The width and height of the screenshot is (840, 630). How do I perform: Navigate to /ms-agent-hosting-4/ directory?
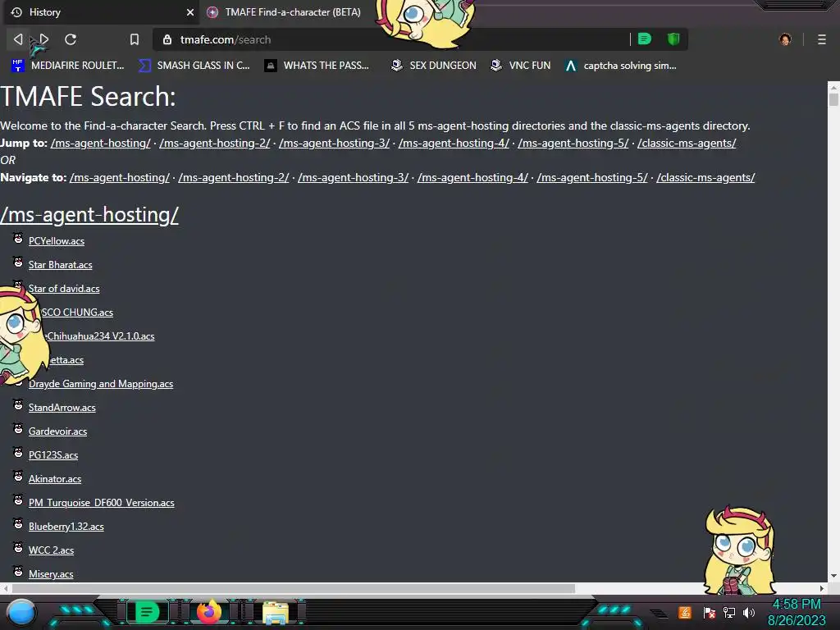point(472,177)
